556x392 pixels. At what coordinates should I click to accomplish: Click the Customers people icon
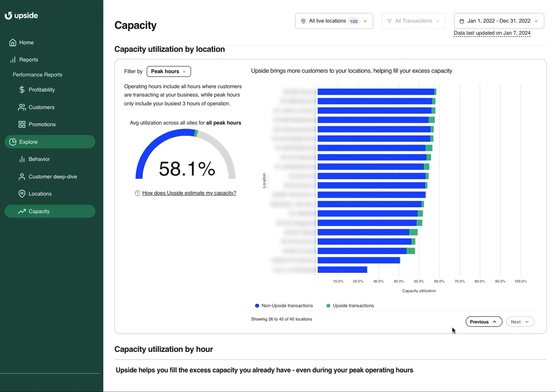[22, 107]
